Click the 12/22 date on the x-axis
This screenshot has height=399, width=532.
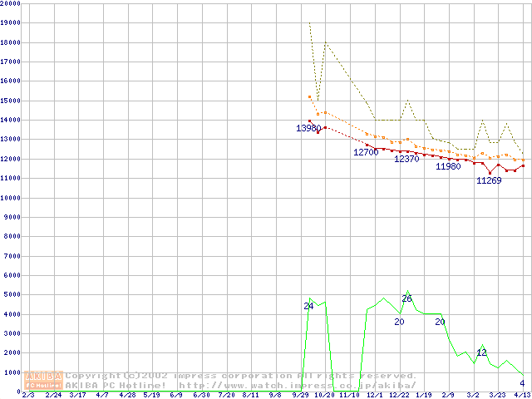(399, 395)
